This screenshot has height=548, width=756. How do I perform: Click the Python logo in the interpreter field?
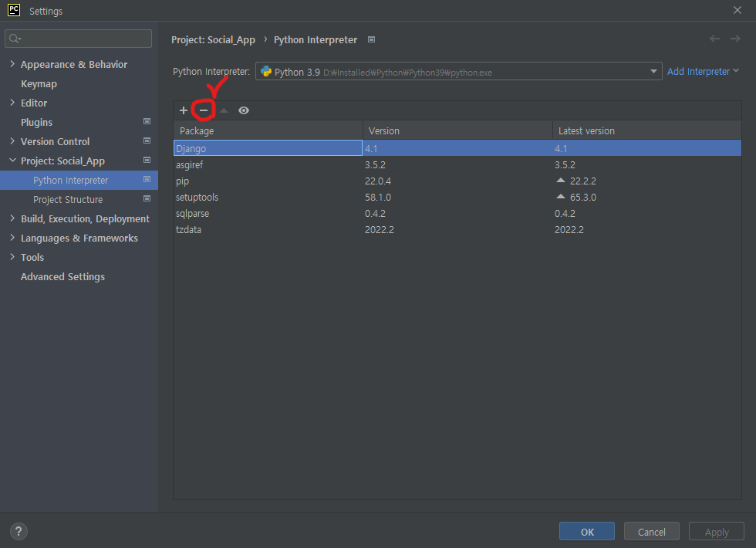(265, 71)
